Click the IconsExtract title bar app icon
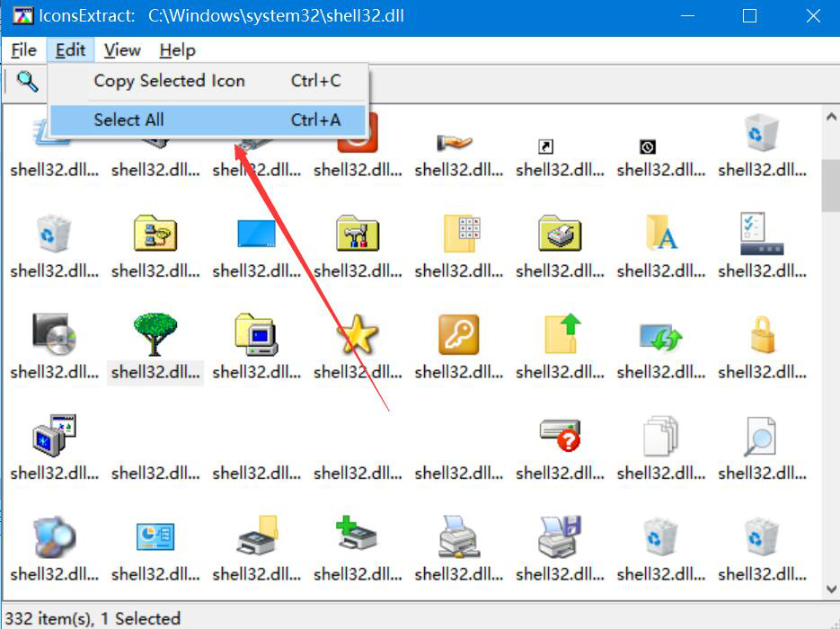840x629 pixels. pyautogui.click(x=22, y=15)
